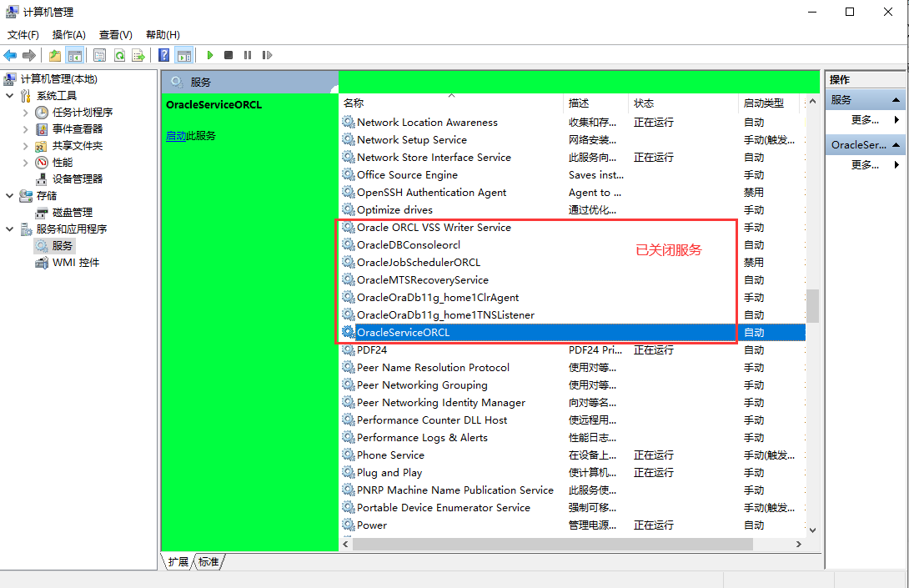Click the Up one level folder icon

click(x=55, y=55)
